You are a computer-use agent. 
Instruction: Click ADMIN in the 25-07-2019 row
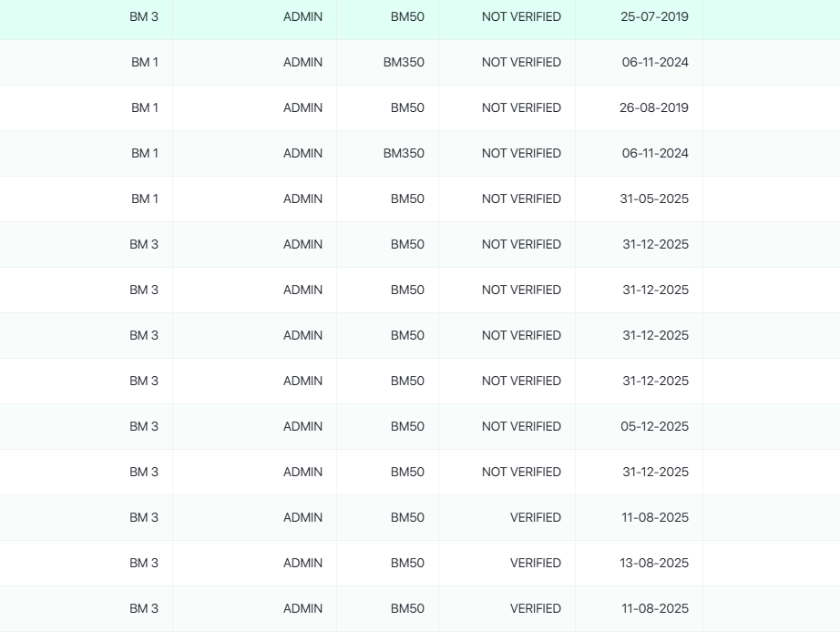(x=302, y=16)
